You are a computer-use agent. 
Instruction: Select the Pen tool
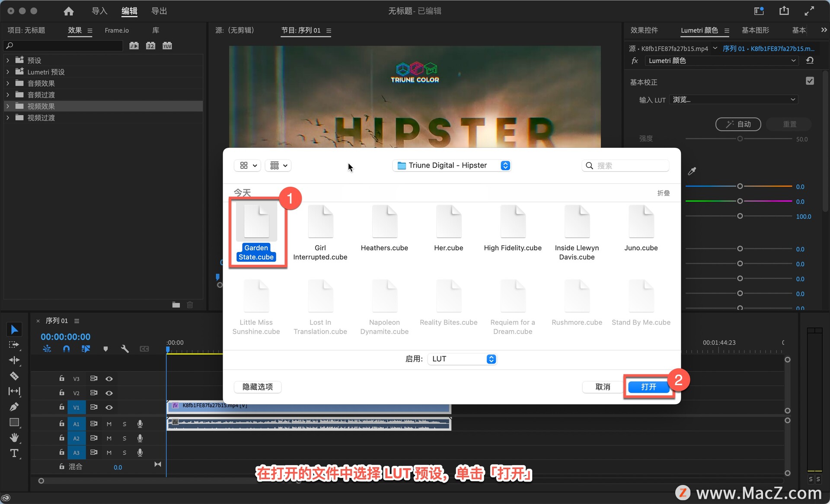(14, 407)
